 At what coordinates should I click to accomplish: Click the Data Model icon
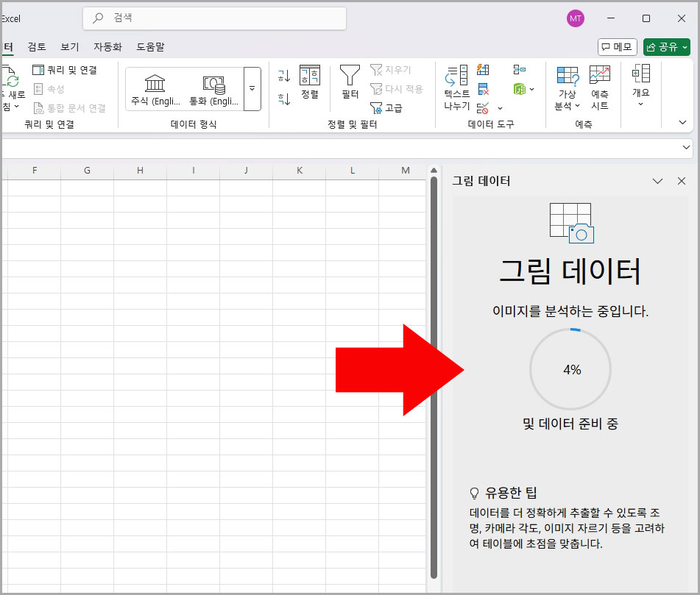(x=519, y=89)
